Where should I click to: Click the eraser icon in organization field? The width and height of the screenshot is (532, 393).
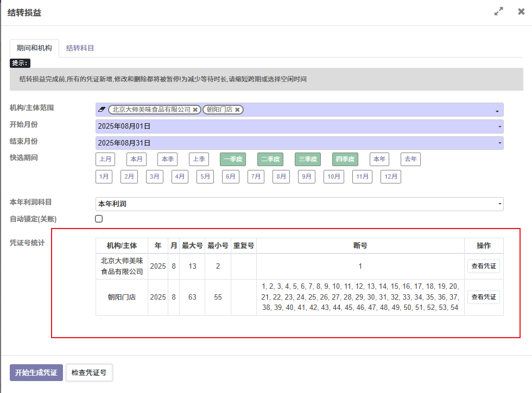(102, 110)
